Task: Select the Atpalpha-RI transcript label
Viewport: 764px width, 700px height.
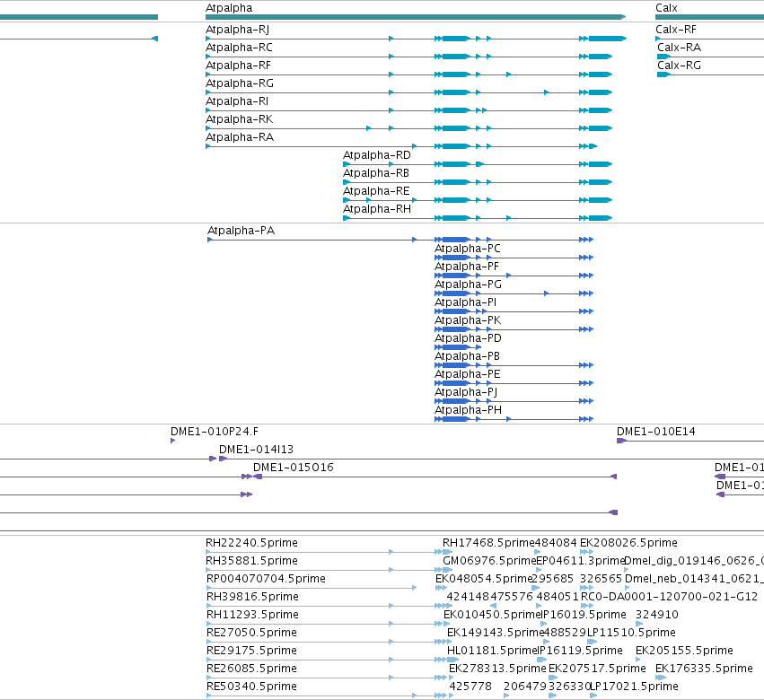Action: 237,101
